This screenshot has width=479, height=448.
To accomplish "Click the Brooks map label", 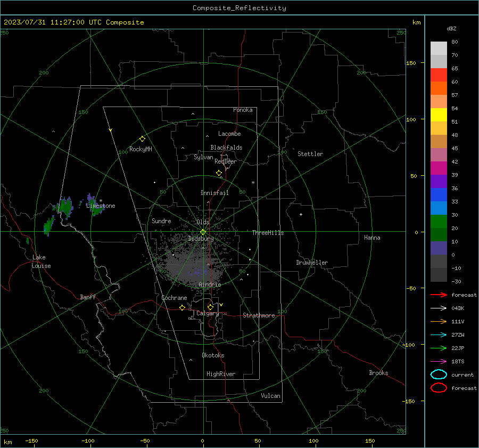I will 378,373.
